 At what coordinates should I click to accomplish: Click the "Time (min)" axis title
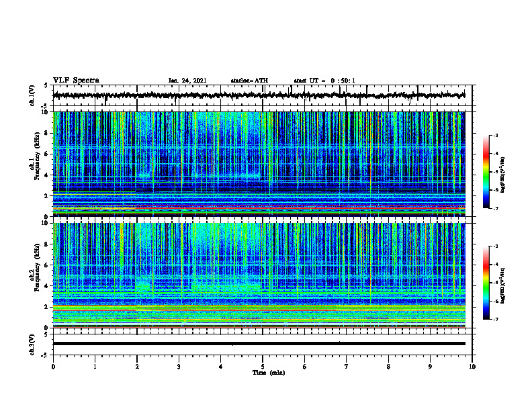pyautogui.click(x=269, y=373)
